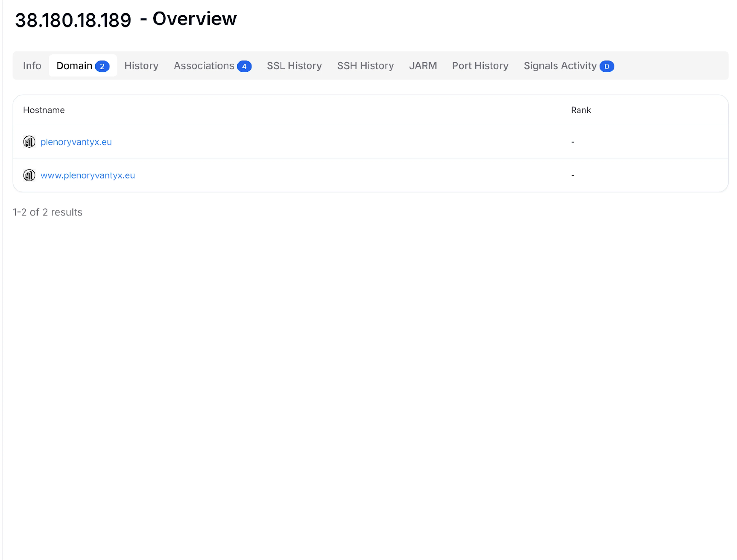The width and height of the screenshot is (737, 560).
Task: Open the Associations tab
Action: pyautogui.click(x=212, y=66)
